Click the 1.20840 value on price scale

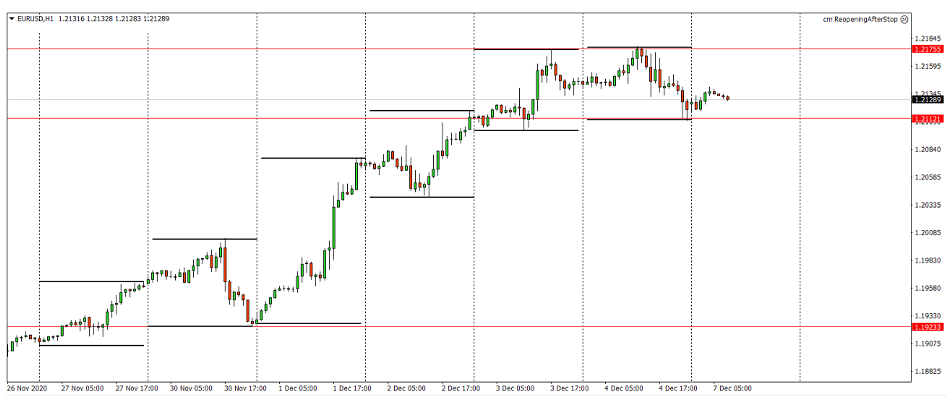[x=926, y=150]
